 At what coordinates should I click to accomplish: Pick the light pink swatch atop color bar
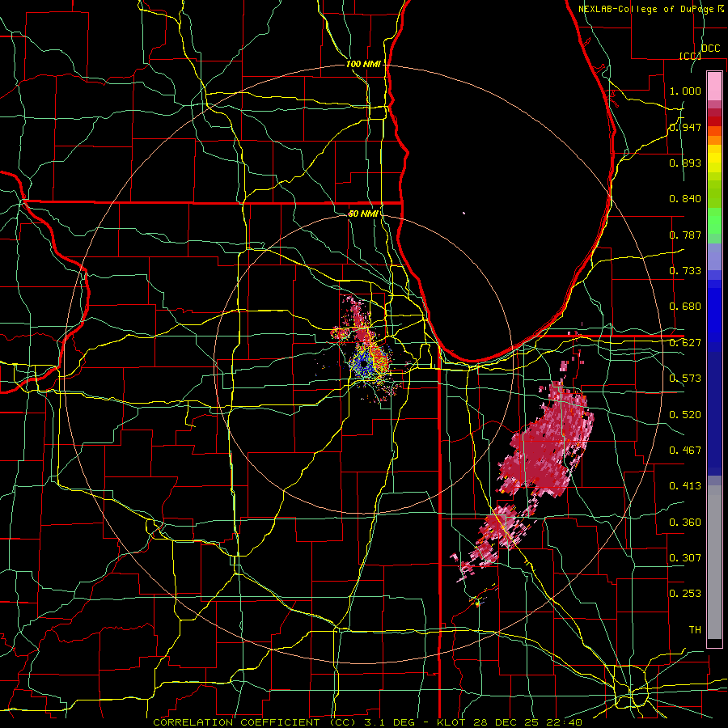coord(714,87)
